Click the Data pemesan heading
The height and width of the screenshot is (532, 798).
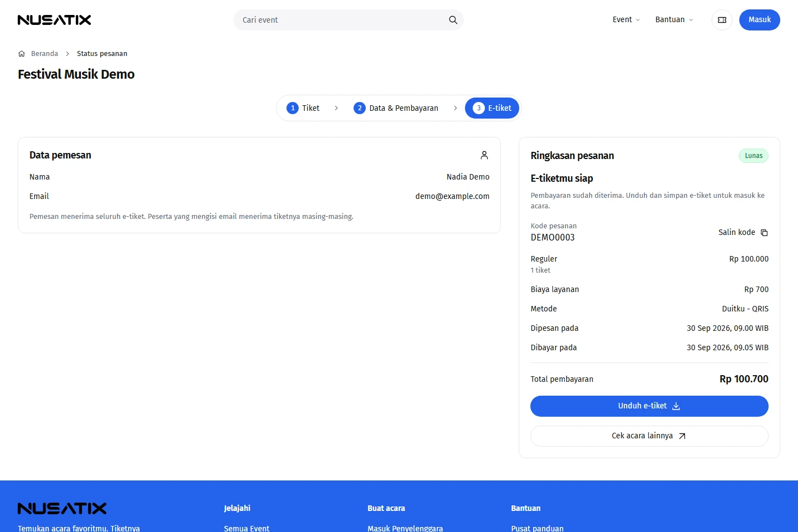coord(60,155)
